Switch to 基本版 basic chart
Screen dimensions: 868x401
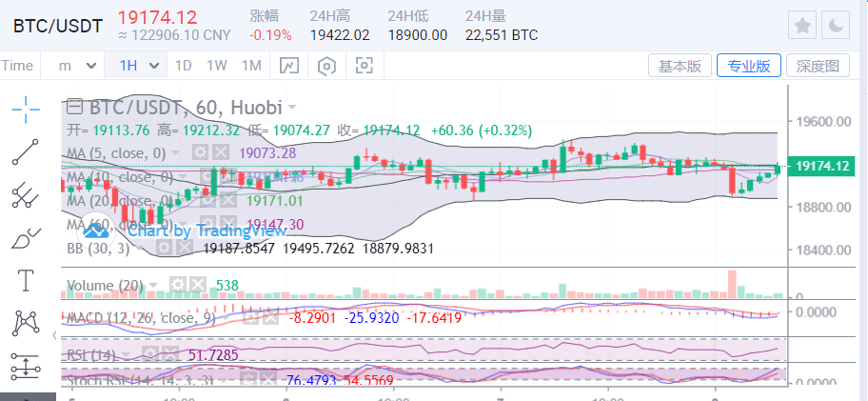tap(680, 66)
